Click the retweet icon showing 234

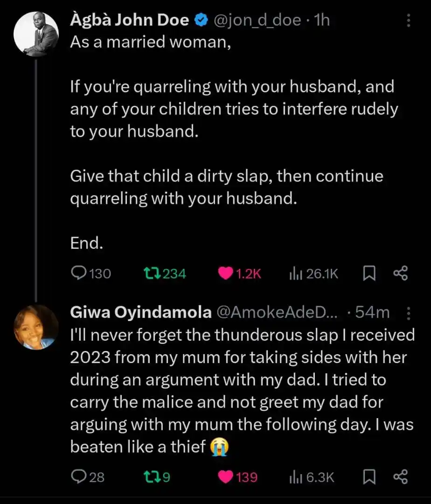(152, 273)
